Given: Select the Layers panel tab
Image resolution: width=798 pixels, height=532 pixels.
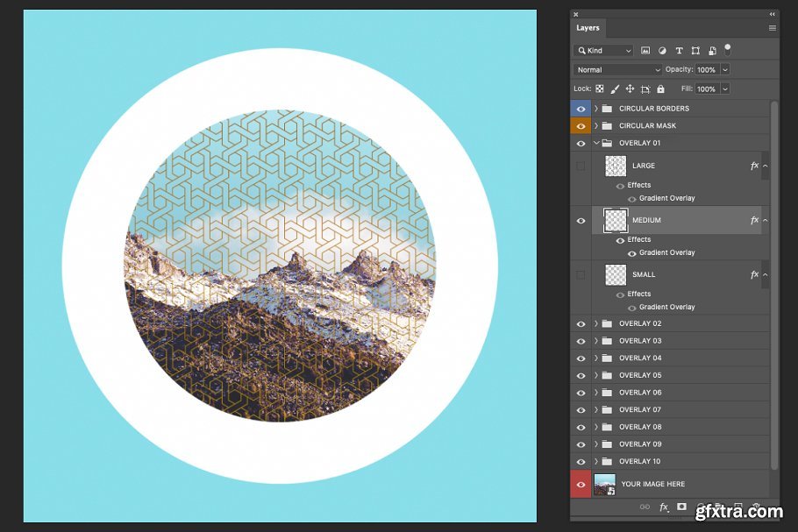Looking at the screenshot, I should point(588,28).
